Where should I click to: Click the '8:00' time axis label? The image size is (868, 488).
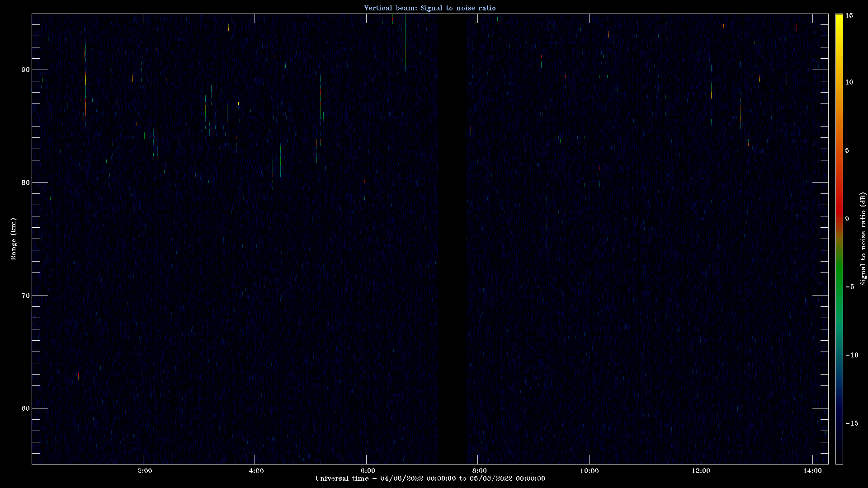click(480, 471)
